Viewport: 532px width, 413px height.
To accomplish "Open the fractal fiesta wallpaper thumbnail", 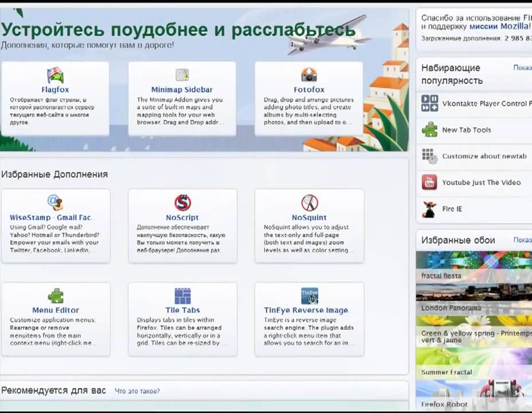I will pyautogui.click(x=474, y=266).
